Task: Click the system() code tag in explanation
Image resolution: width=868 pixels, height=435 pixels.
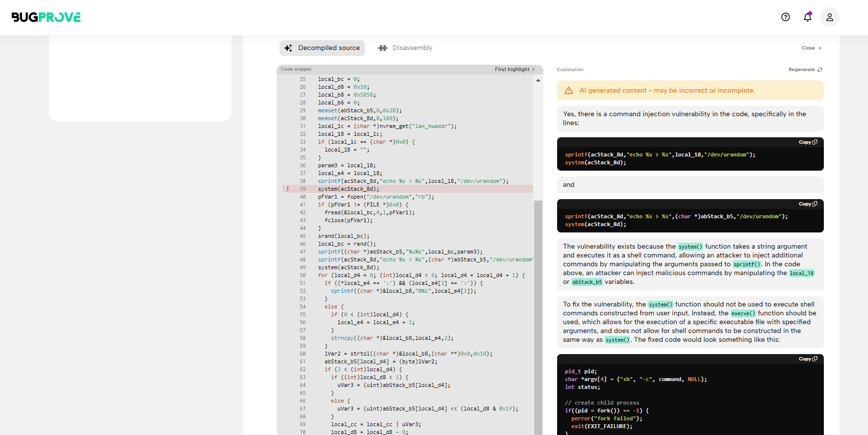Action: 690,247
